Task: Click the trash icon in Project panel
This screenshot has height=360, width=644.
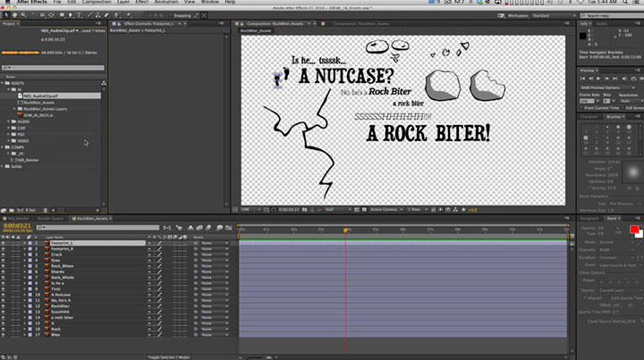Action: tap(46, 210)
